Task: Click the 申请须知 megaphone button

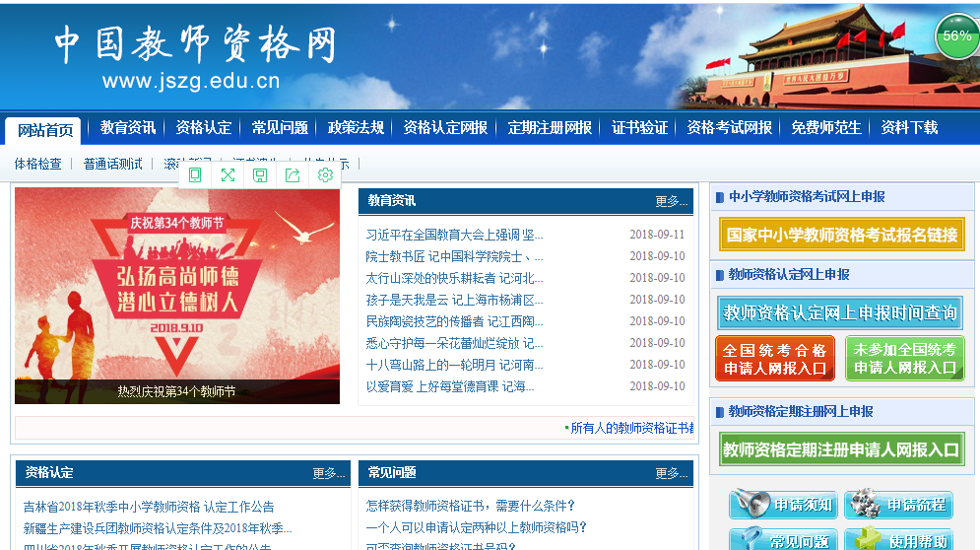Action: coord(783,505)
